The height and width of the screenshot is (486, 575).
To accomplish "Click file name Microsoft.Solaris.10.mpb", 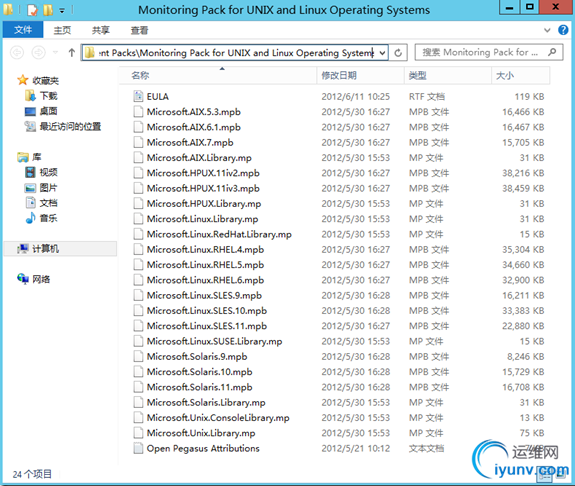I will click(199, 372).
